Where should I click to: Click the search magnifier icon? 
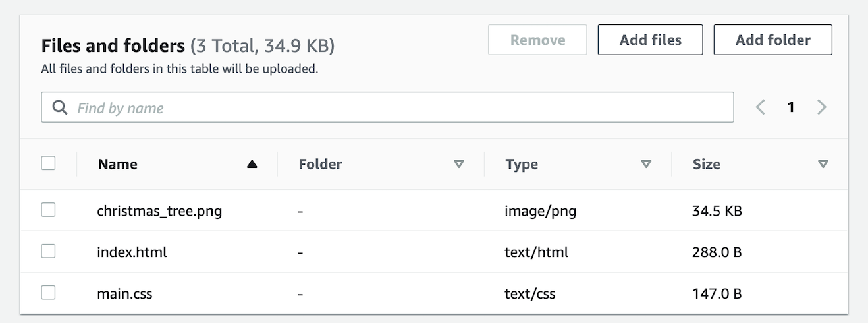[x=60, y=107]
